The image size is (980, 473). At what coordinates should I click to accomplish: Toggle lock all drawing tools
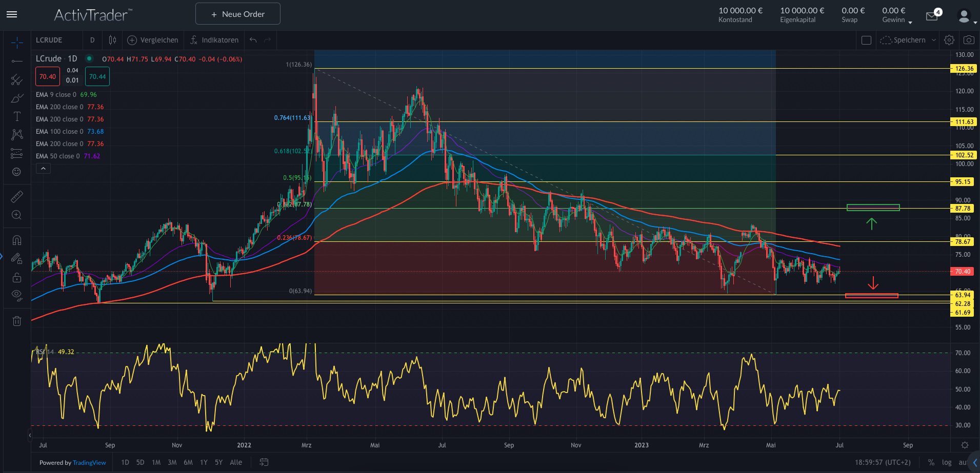tap(17, 277)
